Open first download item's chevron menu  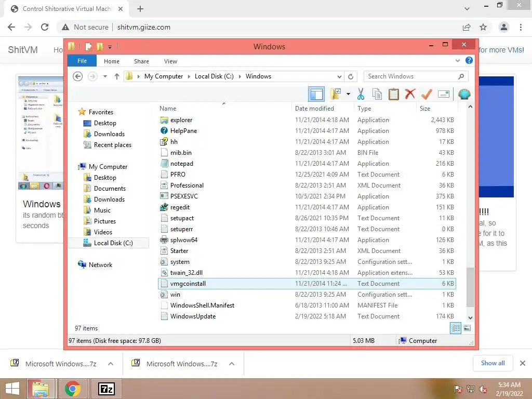[x=110, y=364]
